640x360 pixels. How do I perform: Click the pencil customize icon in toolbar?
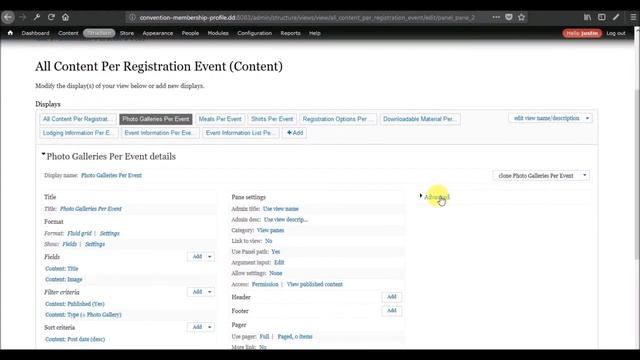[616, 17]
